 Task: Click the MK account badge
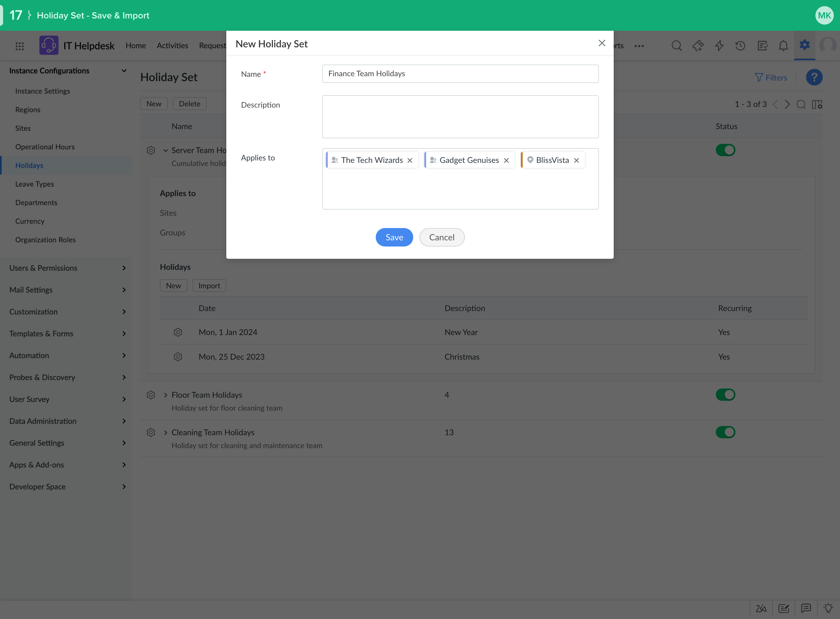pyautogui.click(x=824, y=15)
